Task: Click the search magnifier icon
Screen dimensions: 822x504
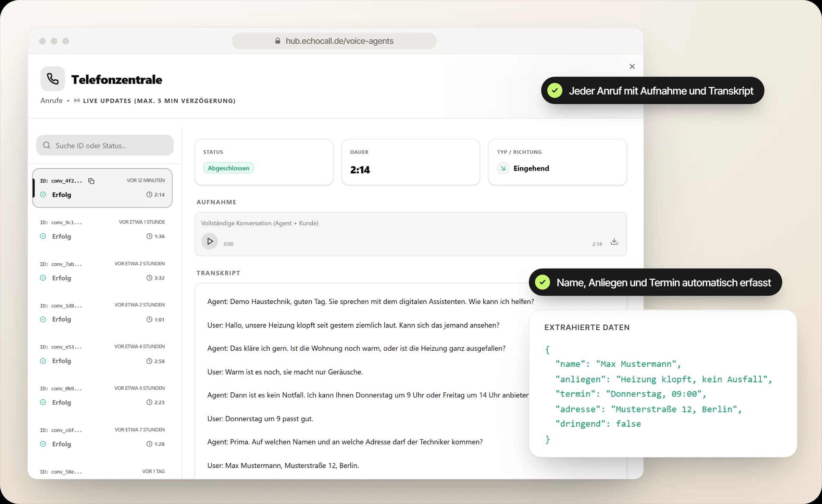Action: (x=47, y=145)
